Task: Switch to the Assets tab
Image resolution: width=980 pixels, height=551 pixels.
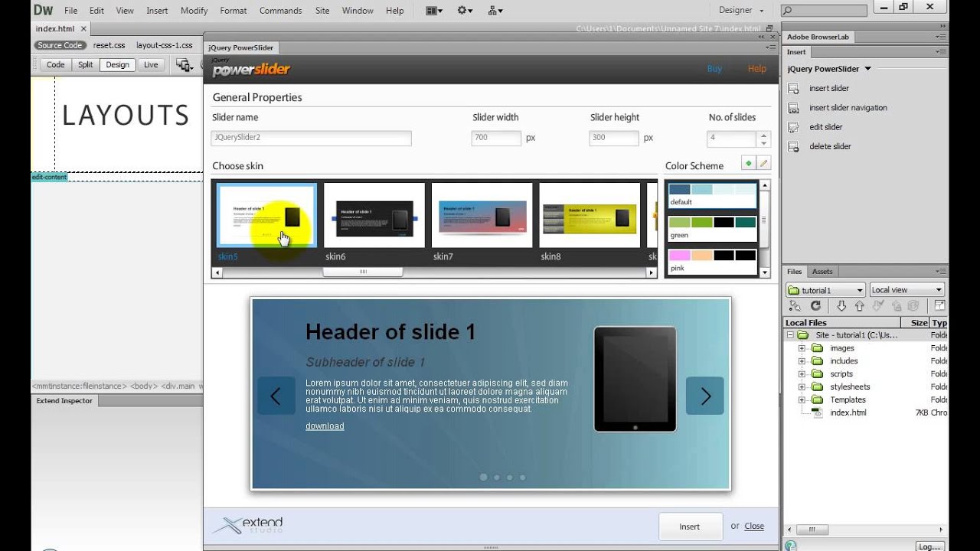Action: click(822, 272)
